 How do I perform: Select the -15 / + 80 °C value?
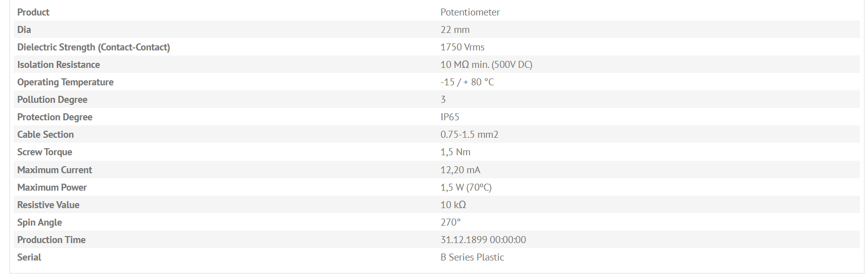click(x=467, y=82)
